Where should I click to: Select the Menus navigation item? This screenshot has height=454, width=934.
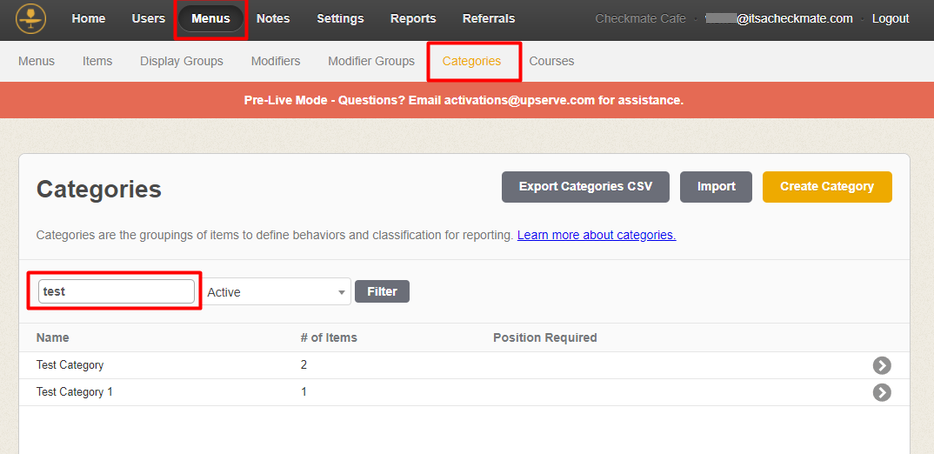[x=210, y=19]
